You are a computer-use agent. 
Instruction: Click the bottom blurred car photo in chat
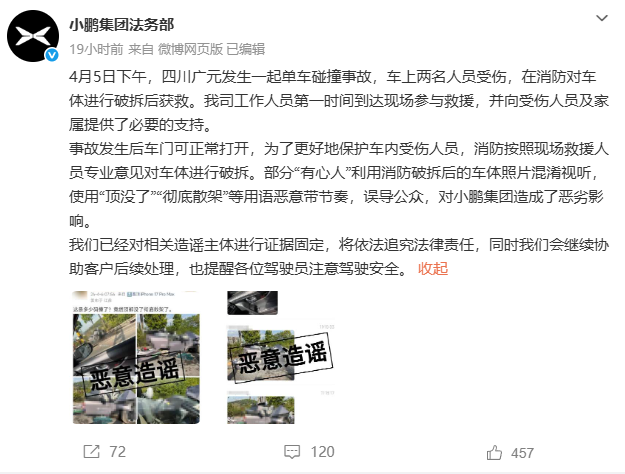(261, 410)
